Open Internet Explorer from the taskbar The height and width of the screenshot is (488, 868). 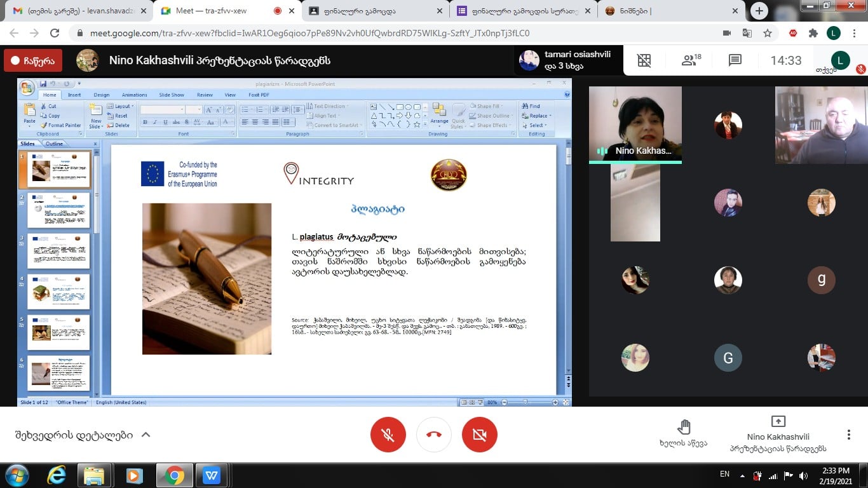click(x=57, y=475)
